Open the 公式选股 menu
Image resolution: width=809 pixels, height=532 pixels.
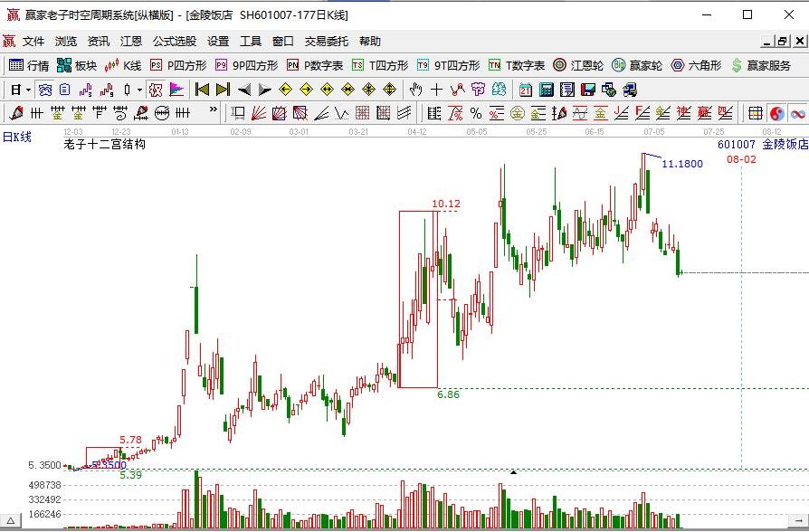[175, 42]
